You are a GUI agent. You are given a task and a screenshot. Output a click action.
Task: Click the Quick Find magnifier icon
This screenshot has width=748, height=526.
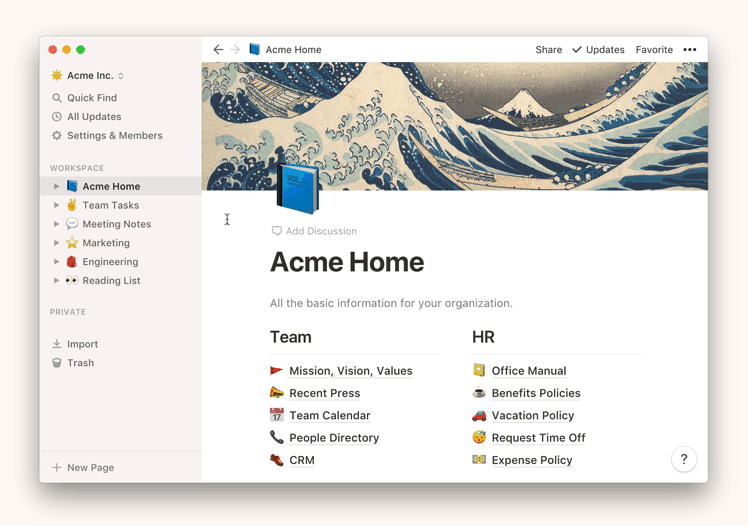(x=57, y=98)
